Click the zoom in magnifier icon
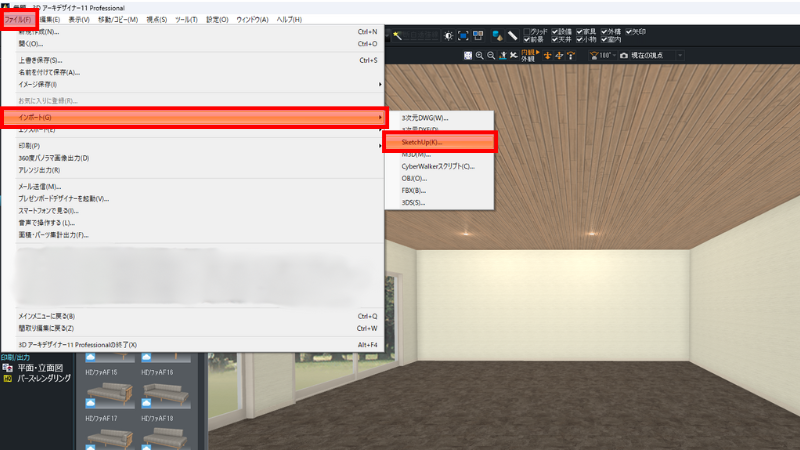This screenshot has height=450, width=800. click(x=480, y=56)
